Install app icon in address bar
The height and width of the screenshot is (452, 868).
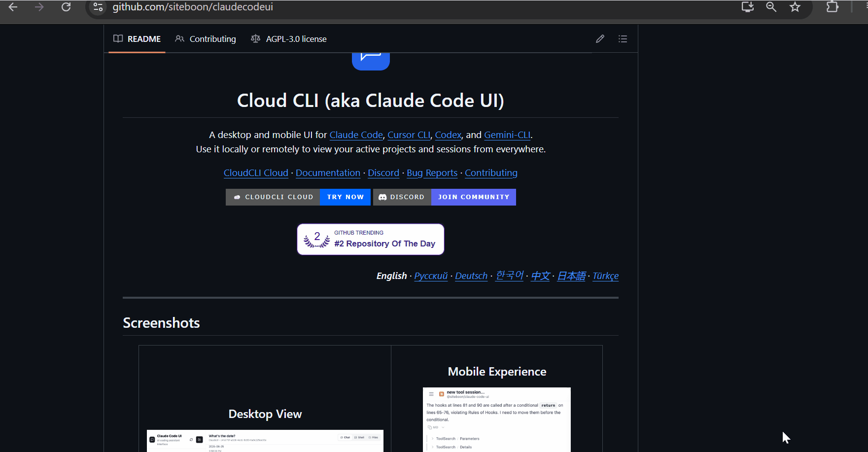(x=748, y=7)
